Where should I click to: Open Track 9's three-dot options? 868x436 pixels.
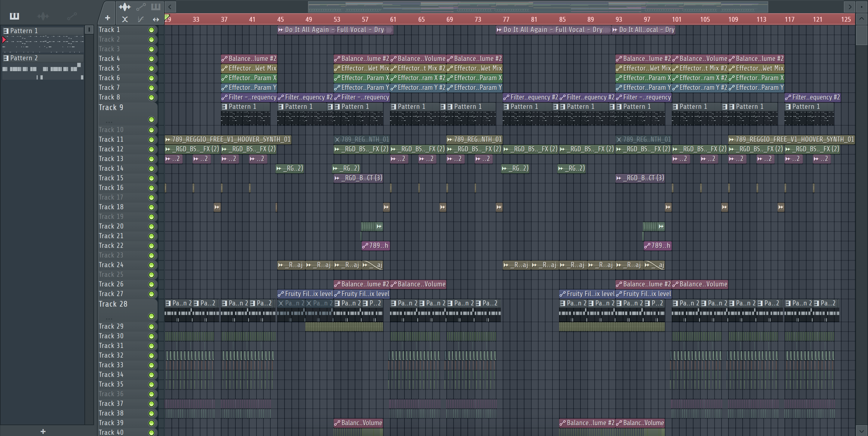click(x=109, y=122)
